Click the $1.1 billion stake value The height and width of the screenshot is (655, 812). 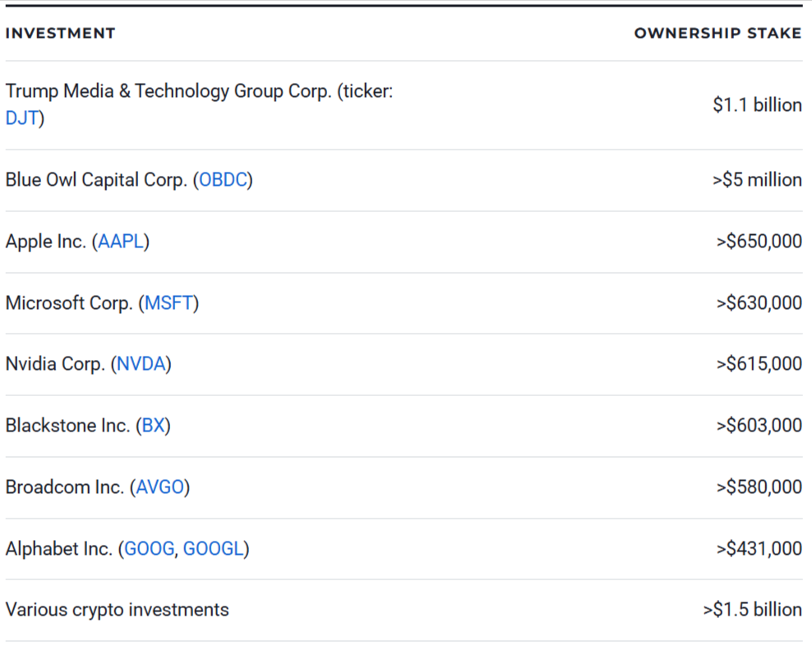point(757,105)
